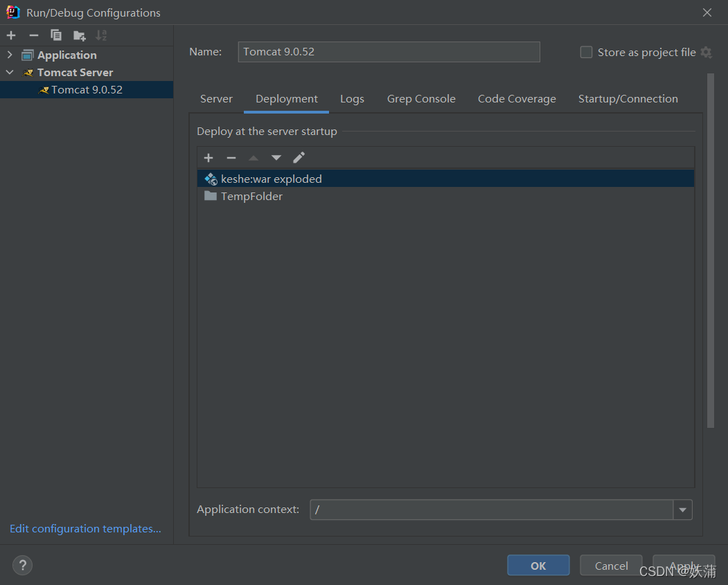The image size is (728, 585).
Task: Select the keshe:war exploded row
Action: pos(445,179)
